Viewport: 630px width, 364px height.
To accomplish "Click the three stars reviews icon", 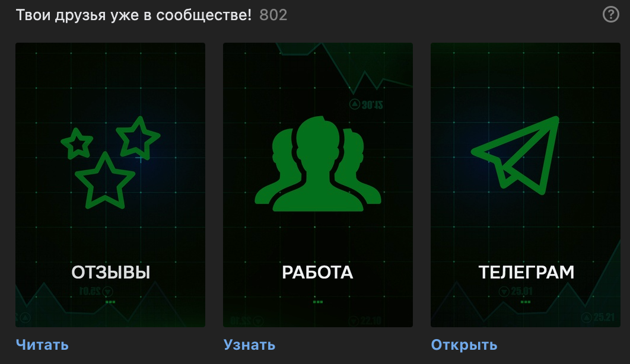I will point(110,162).
